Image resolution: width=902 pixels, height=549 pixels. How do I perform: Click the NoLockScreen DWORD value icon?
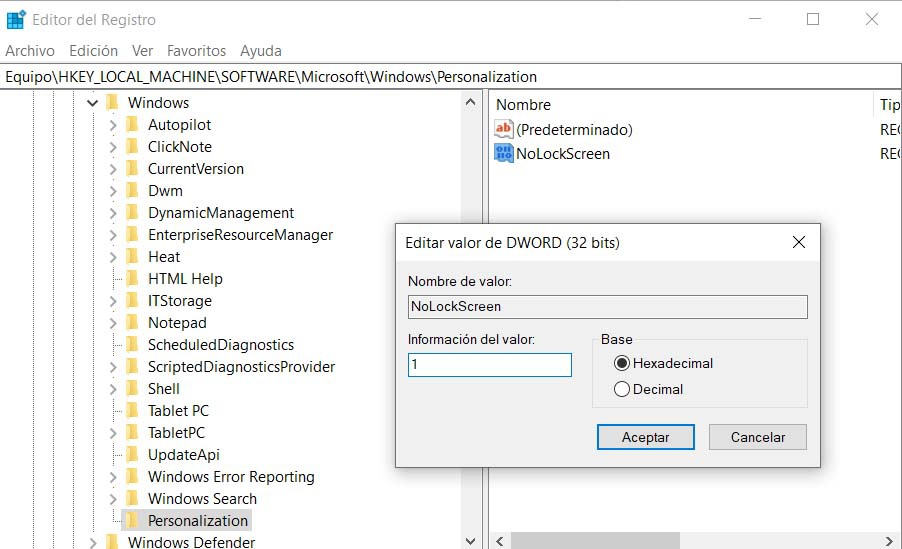click(x=503, y=153)
